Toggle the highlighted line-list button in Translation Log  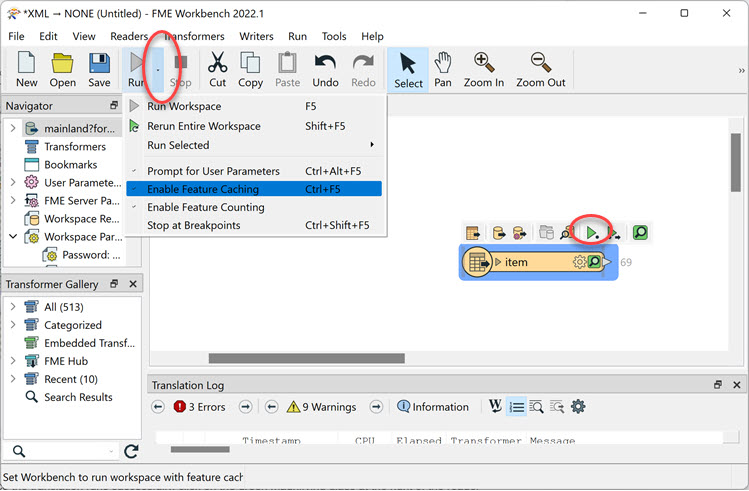point(516,407)
